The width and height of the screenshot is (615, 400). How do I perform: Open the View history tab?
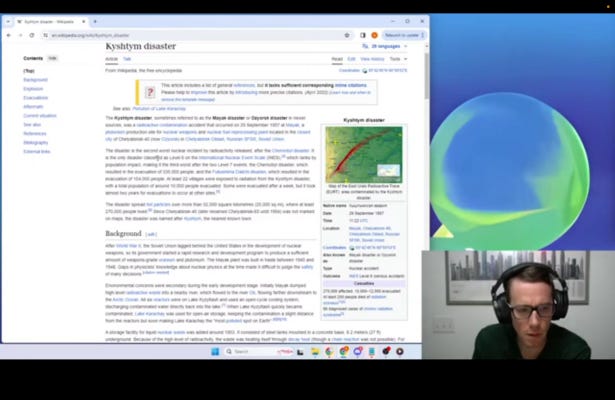pos(372,59)
